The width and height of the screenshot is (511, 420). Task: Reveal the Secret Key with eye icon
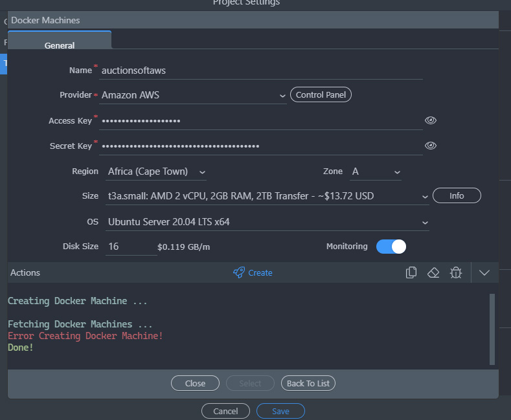[430, 146]
